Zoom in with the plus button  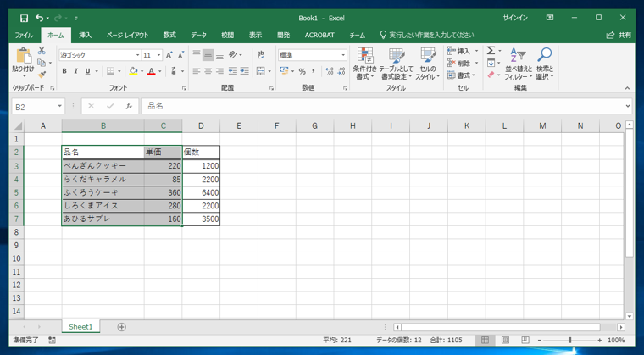point(600,341)
